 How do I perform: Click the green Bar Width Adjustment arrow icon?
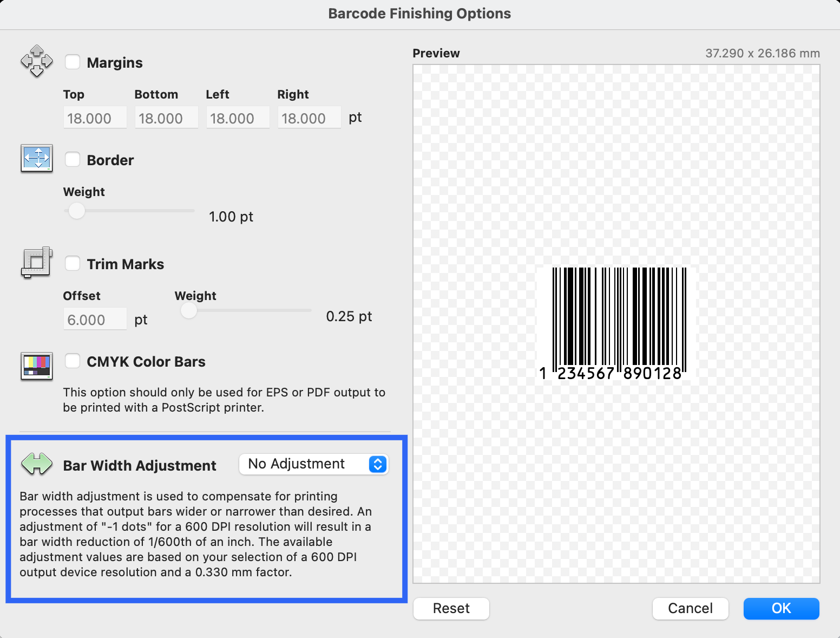(x=37, y=464)
